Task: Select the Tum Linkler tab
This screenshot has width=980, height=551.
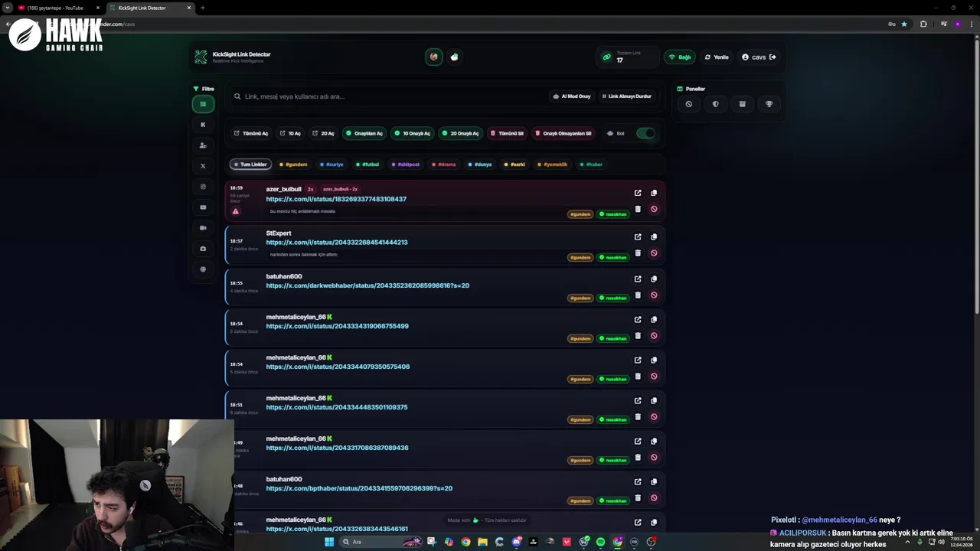Action: tap(250, 165)
